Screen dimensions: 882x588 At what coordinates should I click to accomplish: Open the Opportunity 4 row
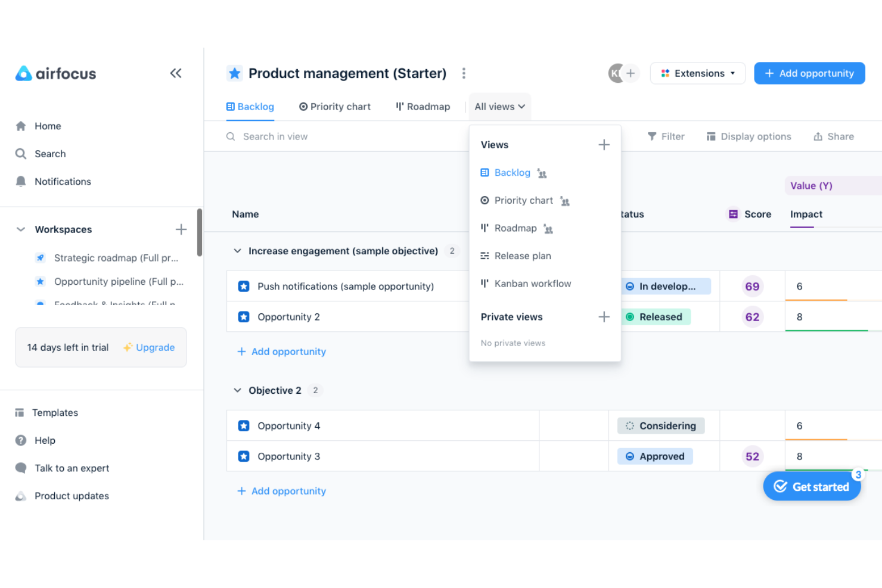pos(288,426)
